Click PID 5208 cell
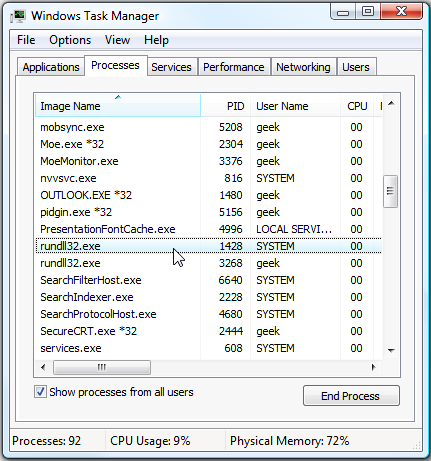This screenshot has width=431, height=461. (231, 127)
